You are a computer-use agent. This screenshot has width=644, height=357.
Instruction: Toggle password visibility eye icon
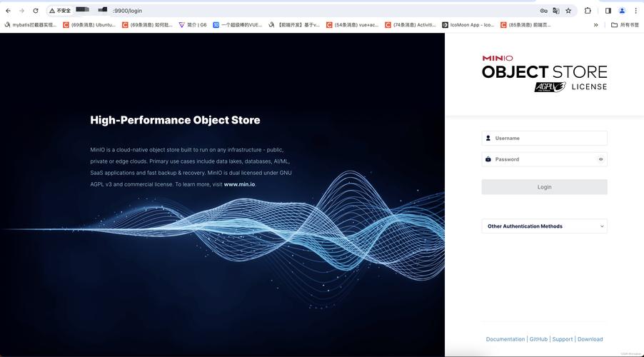tap(600, 159)
